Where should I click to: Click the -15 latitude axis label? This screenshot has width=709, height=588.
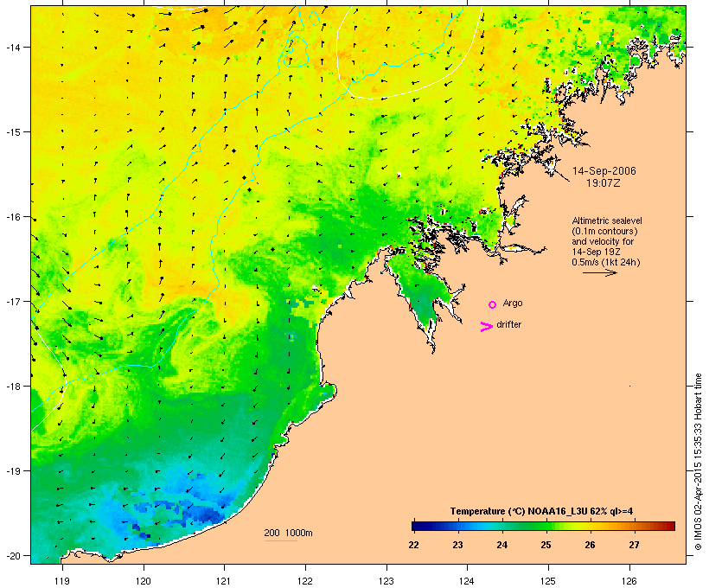pos(12,131)
